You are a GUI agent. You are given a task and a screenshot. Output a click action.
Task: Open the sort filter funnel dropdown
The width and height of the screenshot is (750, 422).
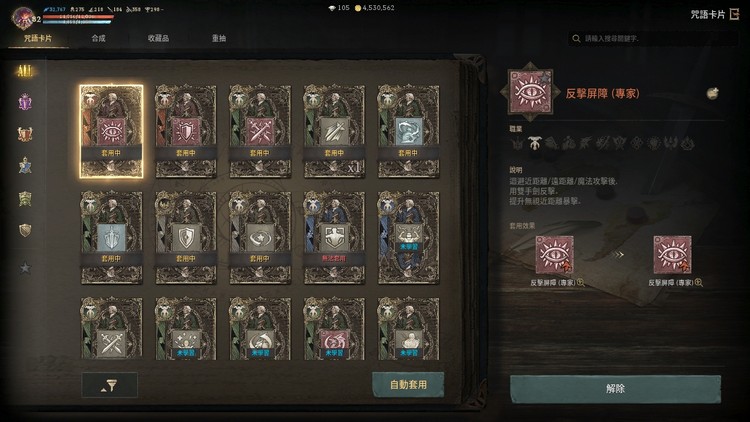(110, 385)
